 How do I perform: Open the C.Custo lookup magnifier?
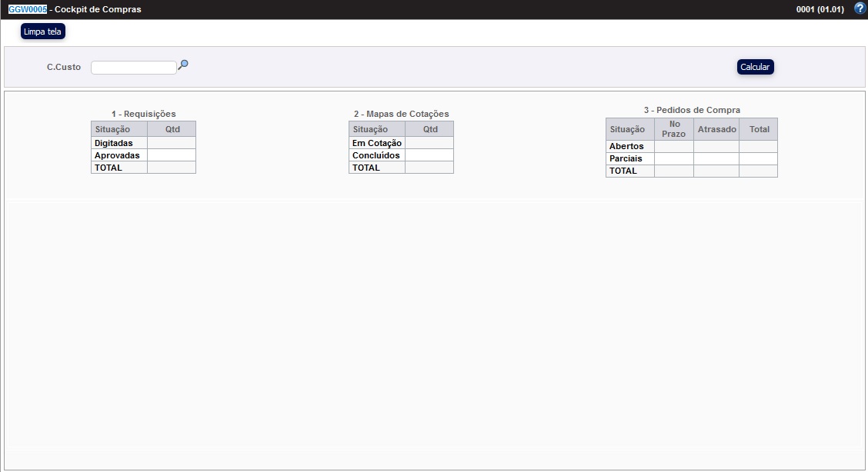pyautogui.click(x=183, y=65)
